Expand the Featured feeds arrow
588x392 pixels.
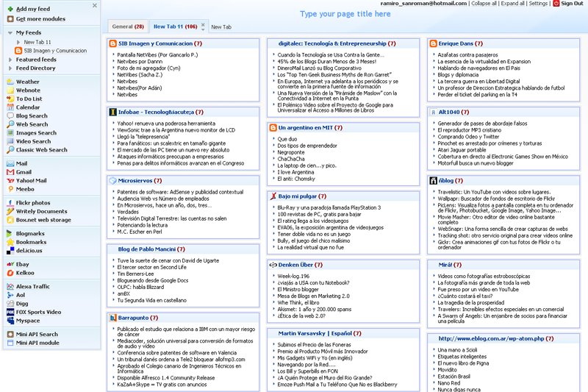[10, 60]
